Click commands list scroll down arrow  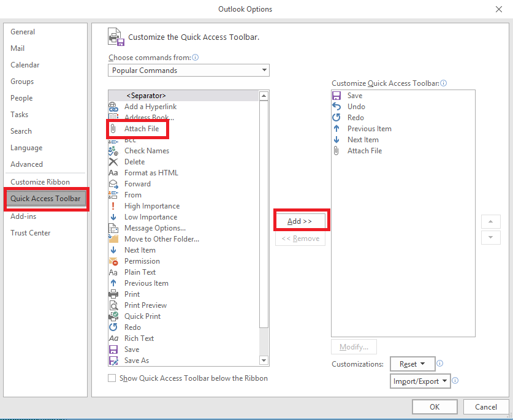[x=264, y=361]
